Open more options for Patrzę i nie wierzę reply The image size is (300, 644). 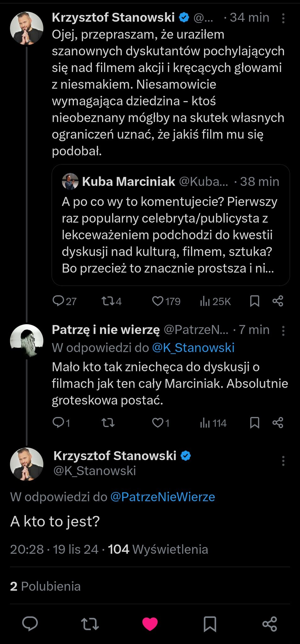click(x=283, y=330)
